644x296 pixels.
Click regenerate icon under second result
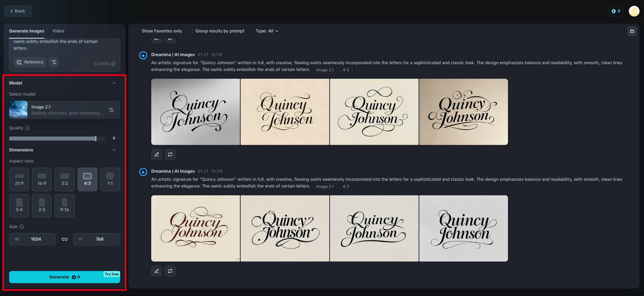click(170, 271)
